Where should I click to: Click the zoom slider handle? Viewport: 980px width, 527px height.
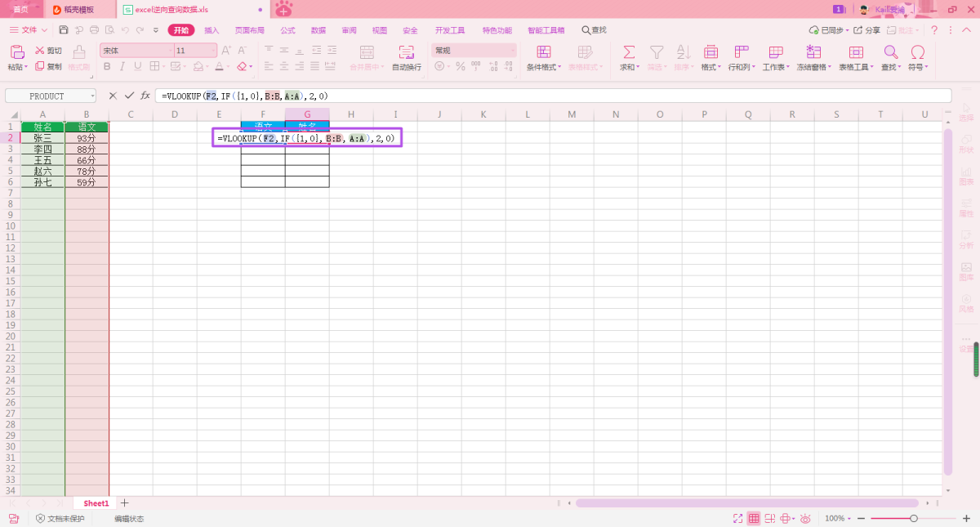tap(913, 518)
